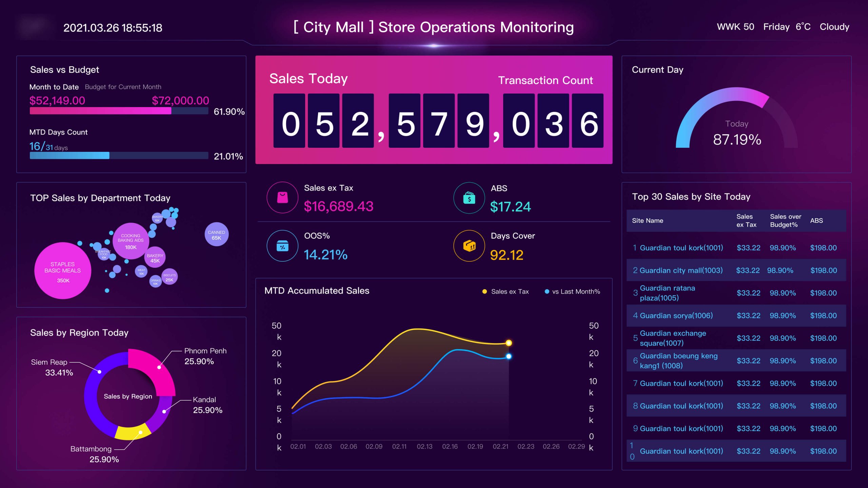Click the OOS% percentage icon

tap(282, 246)
